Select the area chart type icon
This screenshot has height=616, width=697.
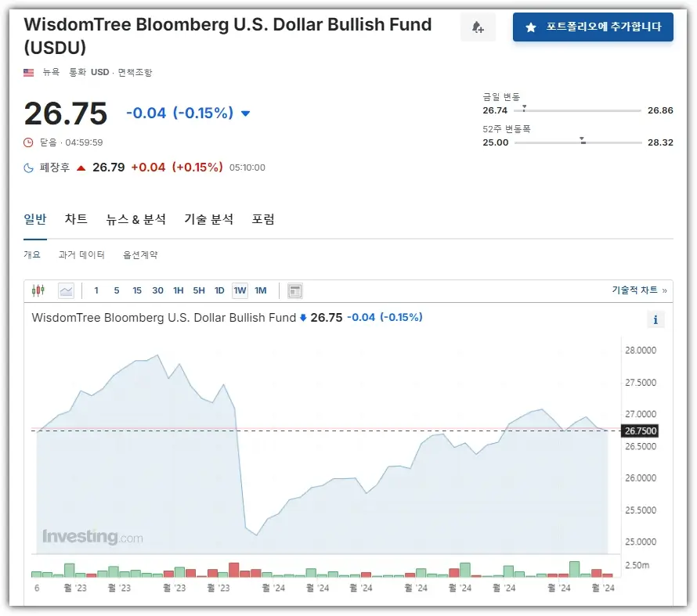pos(66,290)
